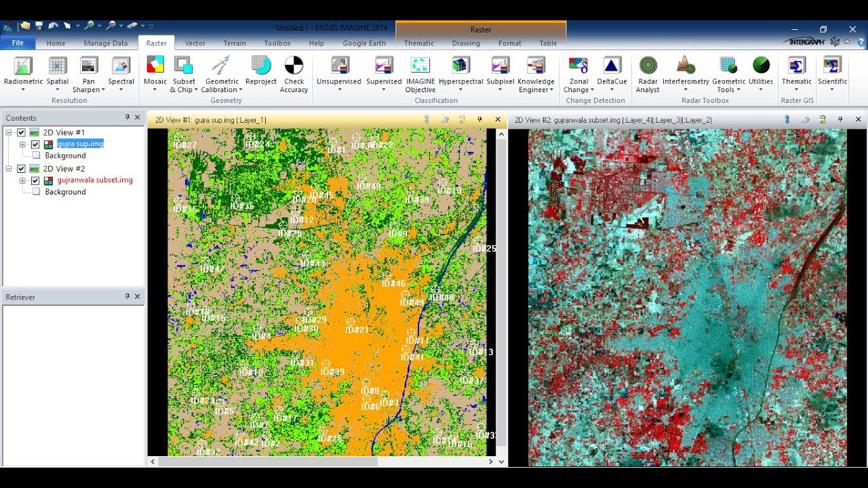Open the Utilities dropdown arrow

761,89
